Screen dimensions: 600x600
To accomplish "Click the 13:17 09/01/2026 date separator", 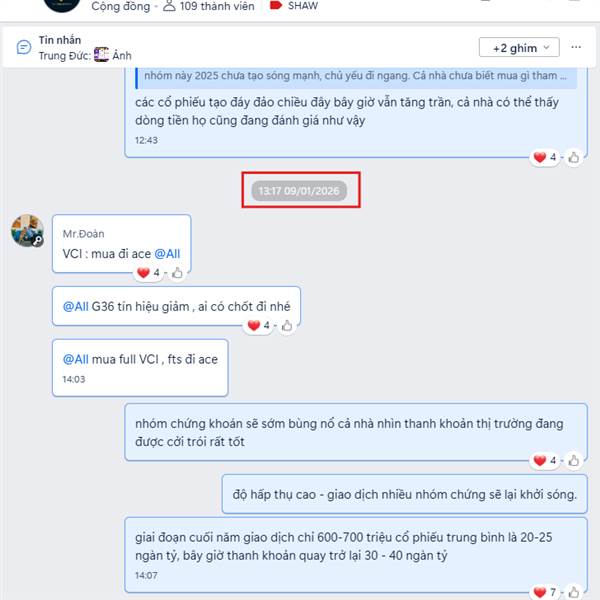I will coord(299,191).
